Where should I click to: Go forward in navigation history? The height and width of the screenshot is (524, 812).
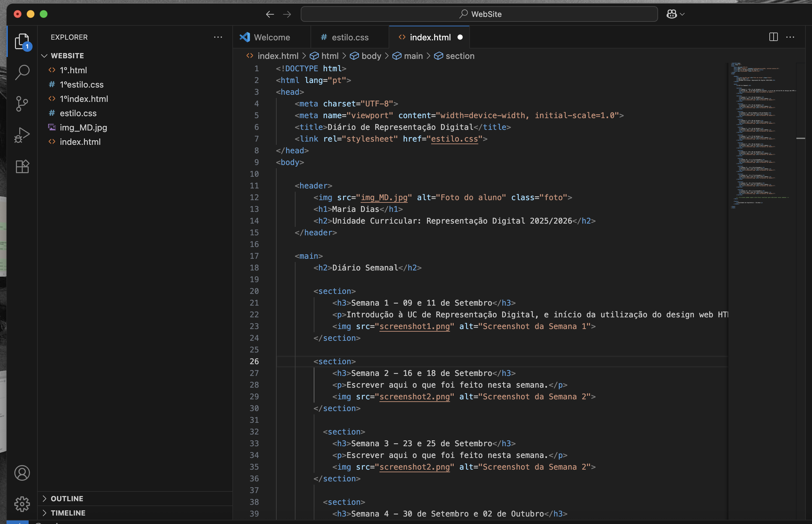(x=287, y=14)
